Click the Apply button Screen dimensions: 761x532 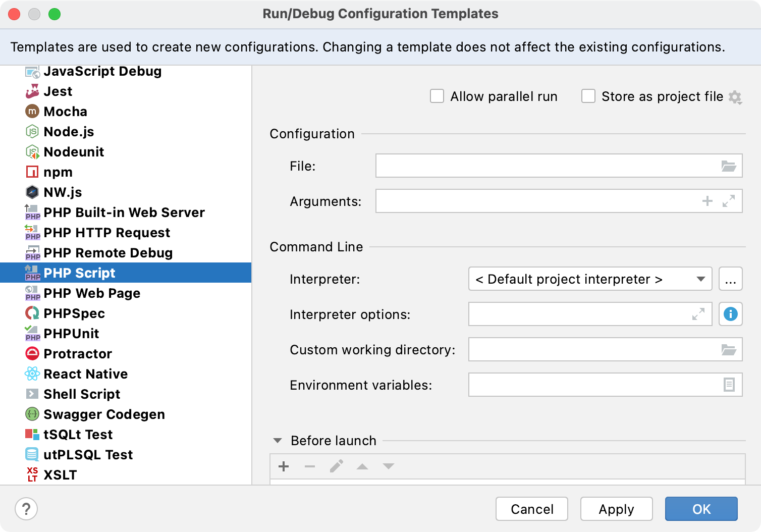[617, 509]
